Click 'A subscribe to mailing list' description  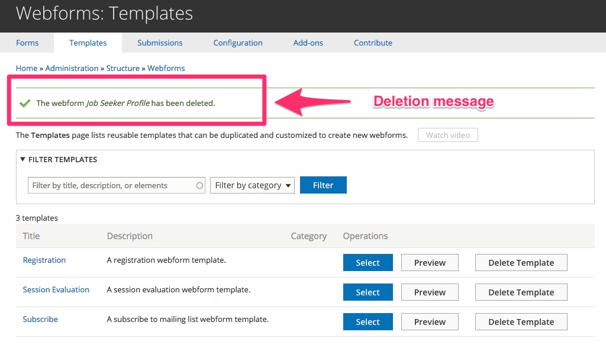[188, 319]
